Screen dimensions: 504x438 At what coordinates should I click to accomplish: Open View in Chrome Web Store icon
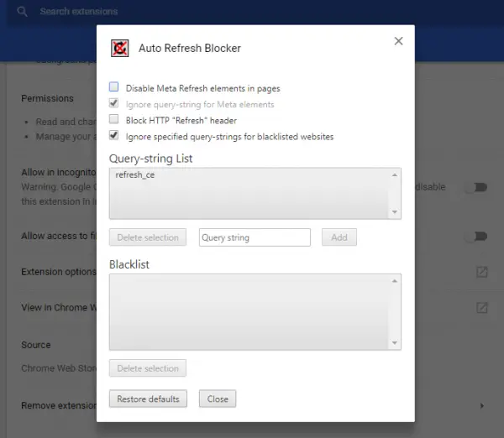tap(481, 308)
